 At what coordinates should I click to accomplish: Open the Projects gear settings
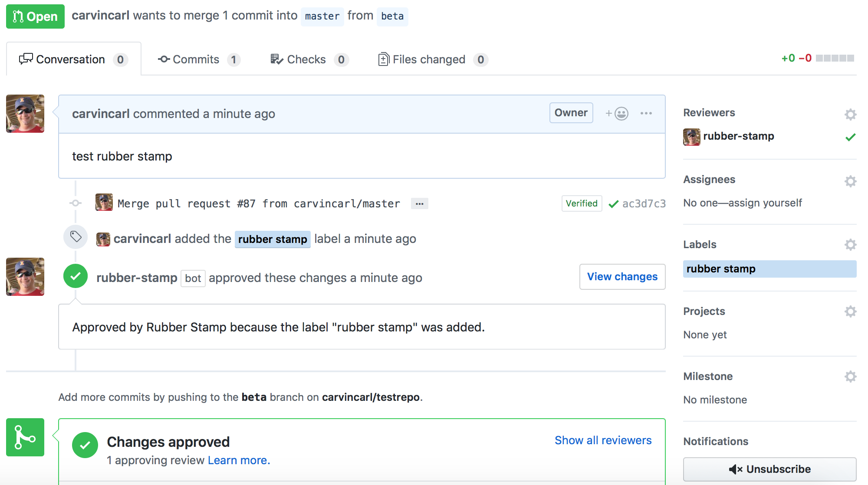pyautogui.click(x=850, y=311)
